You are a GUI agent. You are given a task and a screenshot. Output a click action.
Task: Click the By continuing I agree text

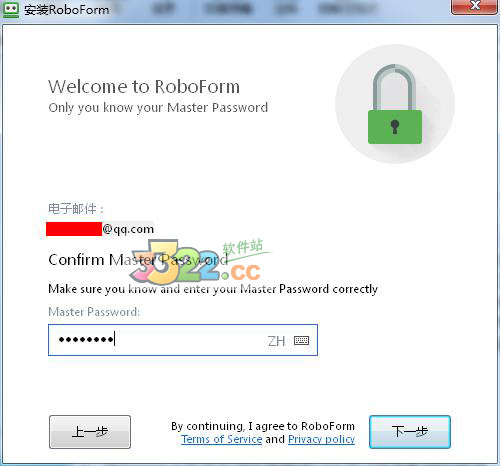pyautogui.click(x=263, y=426)
